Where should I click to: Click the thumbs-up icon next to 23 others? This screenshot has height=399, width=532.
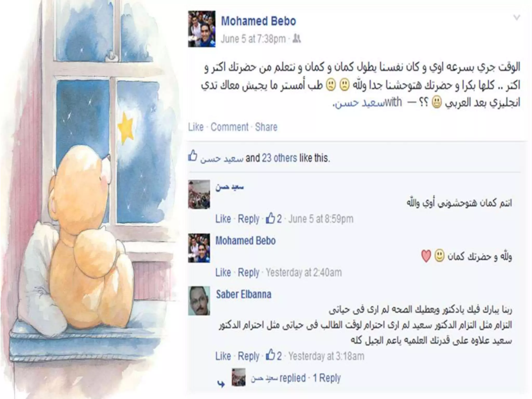[193, 156]
